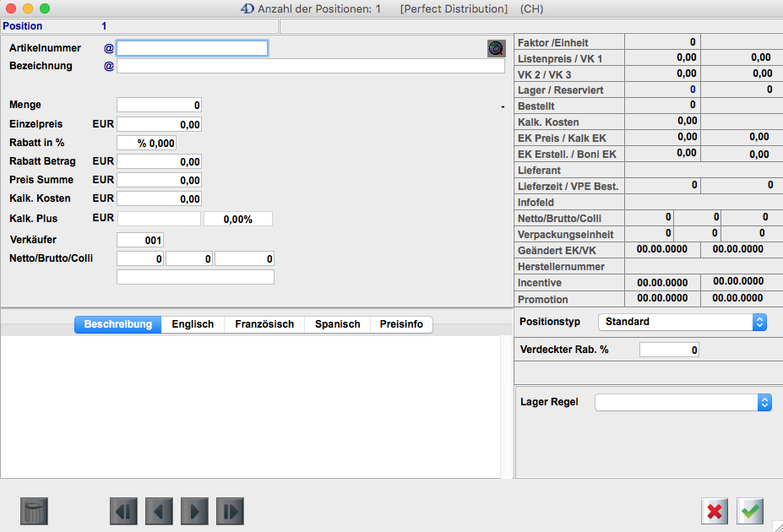
Task: Jump to the first position record
Action: click(123, 511)
